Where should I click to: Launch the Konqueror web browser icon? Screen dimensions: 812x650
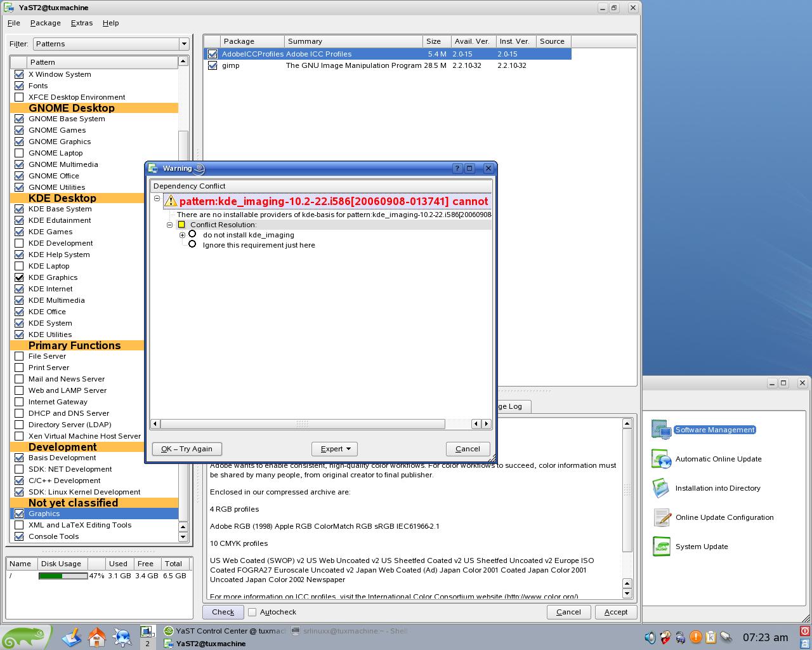[x=122, y=637]
